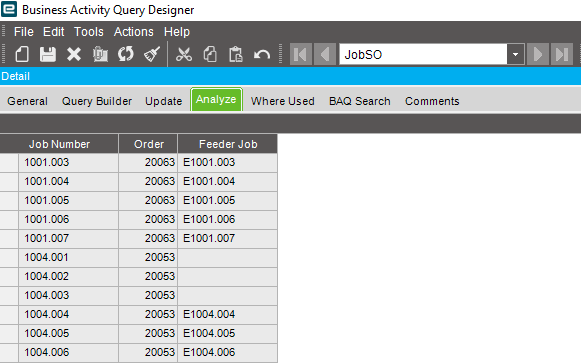Select job number cell 1004.003
This screenshot has height=363, width=581.
tap(69, 295)
